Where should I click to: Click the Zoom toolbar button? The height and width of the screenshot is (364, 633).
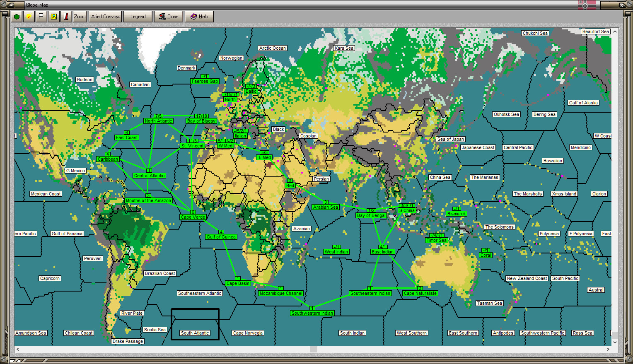[80, 17]
